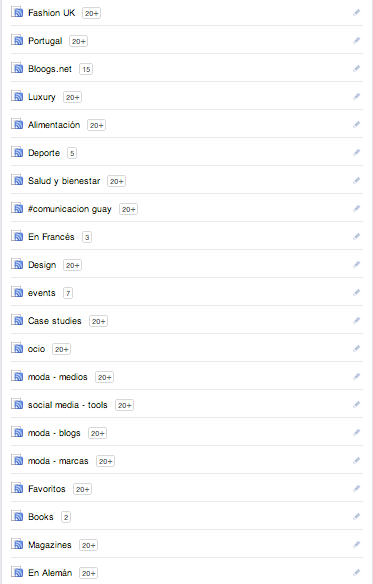Edit the Luxury list via pencil

(x=357, y=96)
